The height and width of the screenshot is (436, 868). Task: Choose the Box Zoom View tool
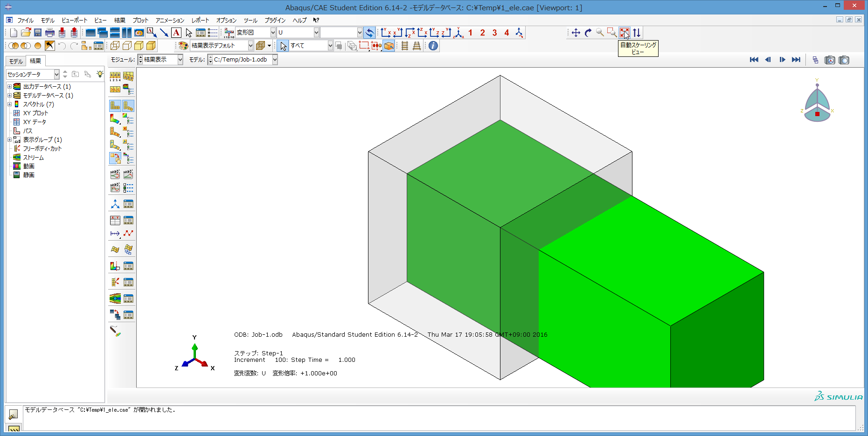pos(612,33)
